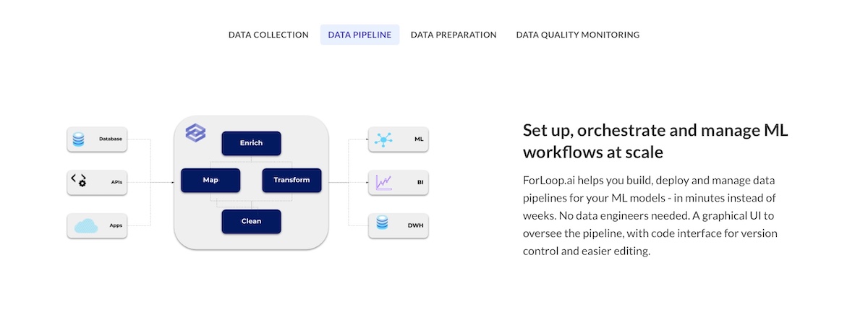Image resolution: width=868 pixels, height=315 pixels.
Task: Click the heading about ML workflows at scale
Action: point(655,142)
